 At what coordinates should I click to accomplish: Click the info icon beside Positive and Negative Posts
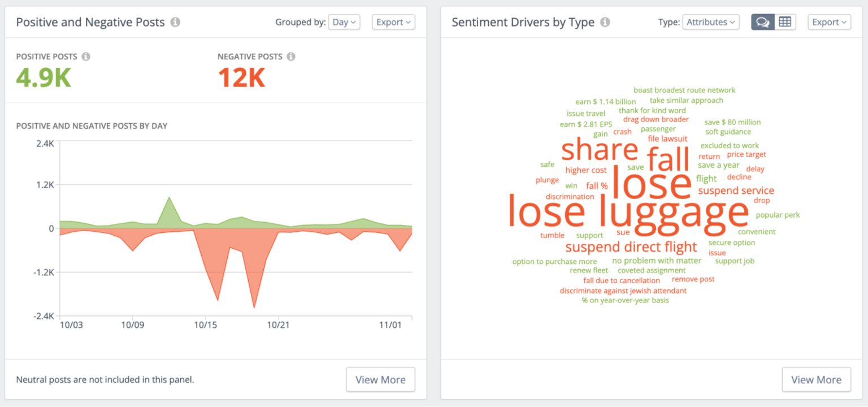tap(176, 22)
